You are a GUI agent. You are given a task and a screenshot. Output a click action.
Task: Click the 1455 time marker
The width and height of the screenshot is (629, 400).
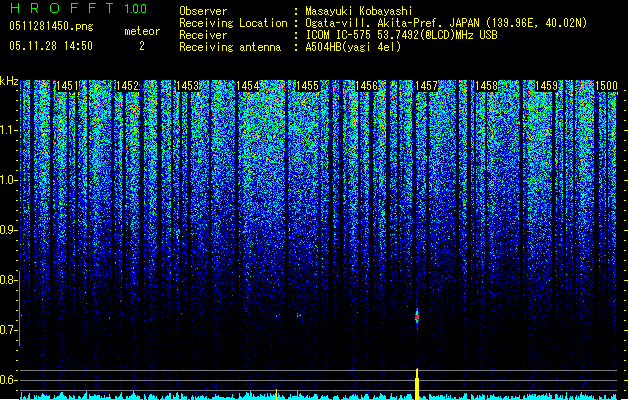pos(307,86)
